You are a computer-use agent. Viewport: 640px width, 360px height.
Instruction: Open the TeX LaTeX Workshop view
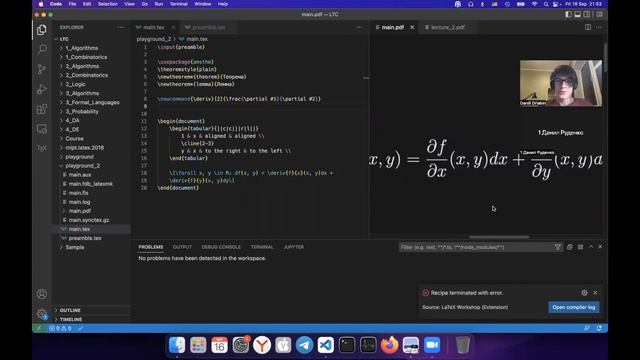coord(42,148)
